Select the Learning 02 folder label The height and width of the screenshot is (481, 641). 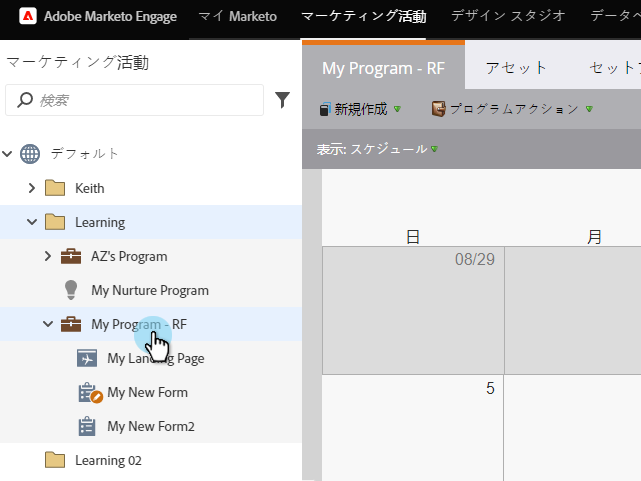click(108, 461)
